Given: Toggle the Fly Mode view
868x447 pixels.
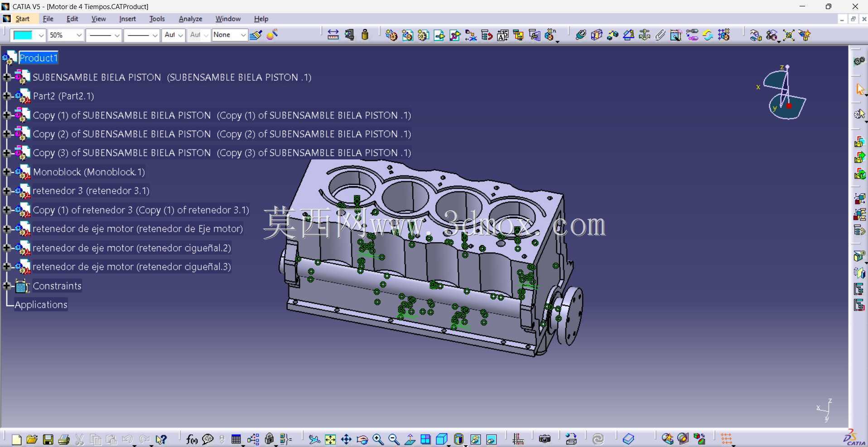Looking at the screenshot, I should click(314, 439).
